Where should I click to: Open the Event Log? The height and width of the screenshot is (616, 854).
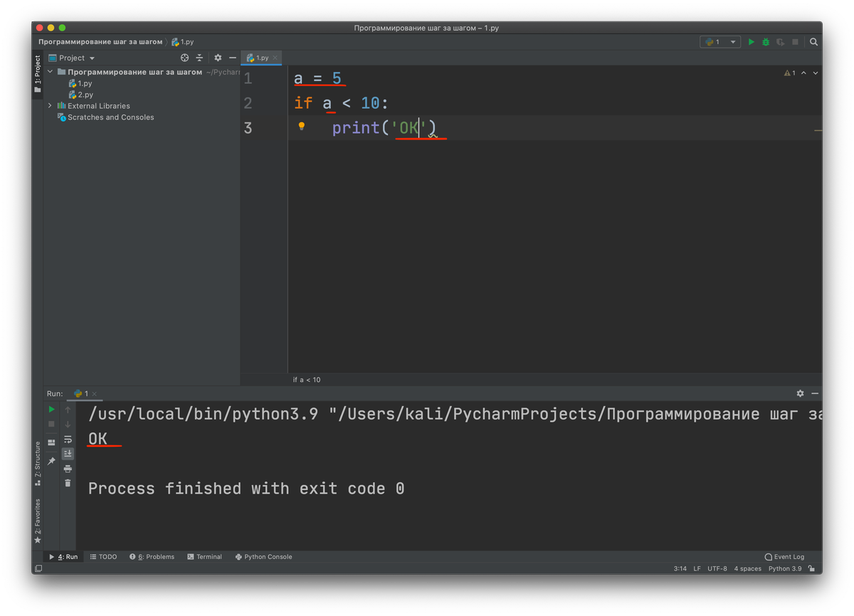pos(784,557)
